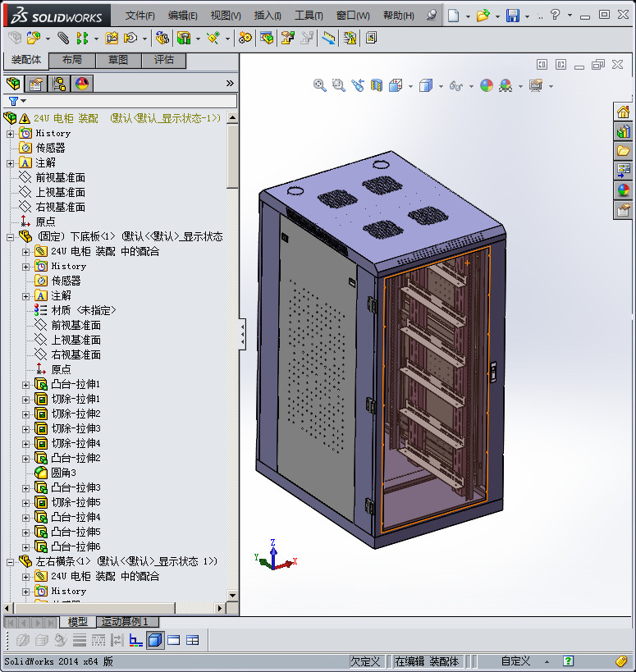Click the Zoom to Fit icon

(x=320, y=85)
